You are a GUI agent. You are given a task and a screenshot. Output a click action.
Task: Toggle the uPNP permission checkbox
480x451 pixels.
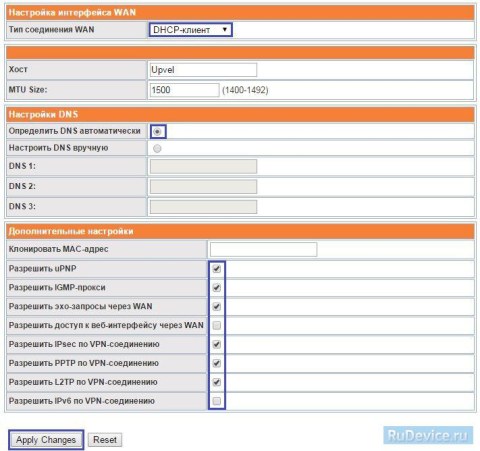[217, 269]
